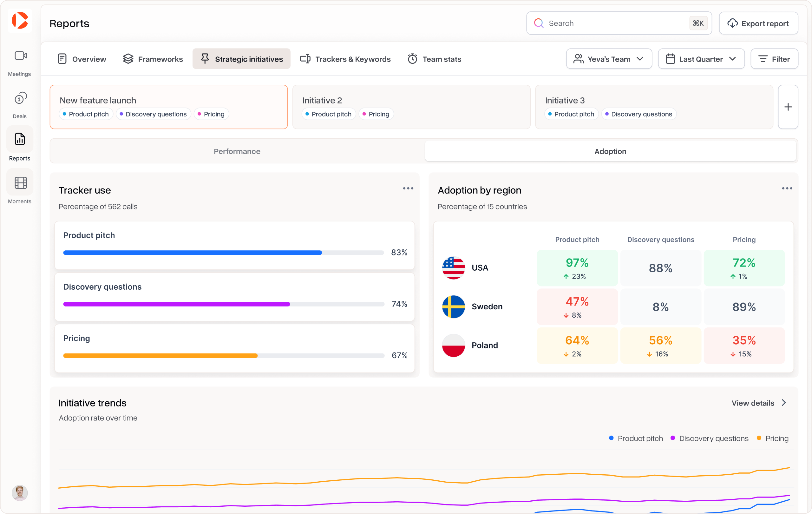812x514 pixels.
Task: Open Meetings from the sidebar camera icon
Action: (20, 56)
